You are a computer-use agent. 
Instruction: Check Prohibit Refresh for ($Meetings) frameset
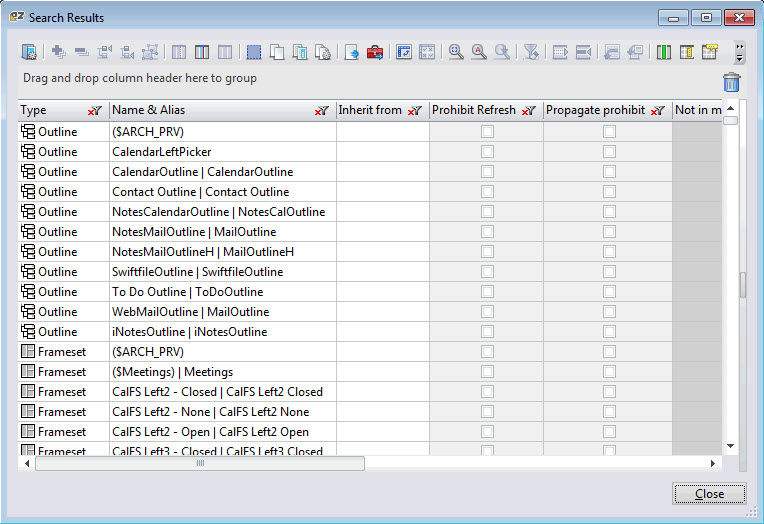coord(487,371)
